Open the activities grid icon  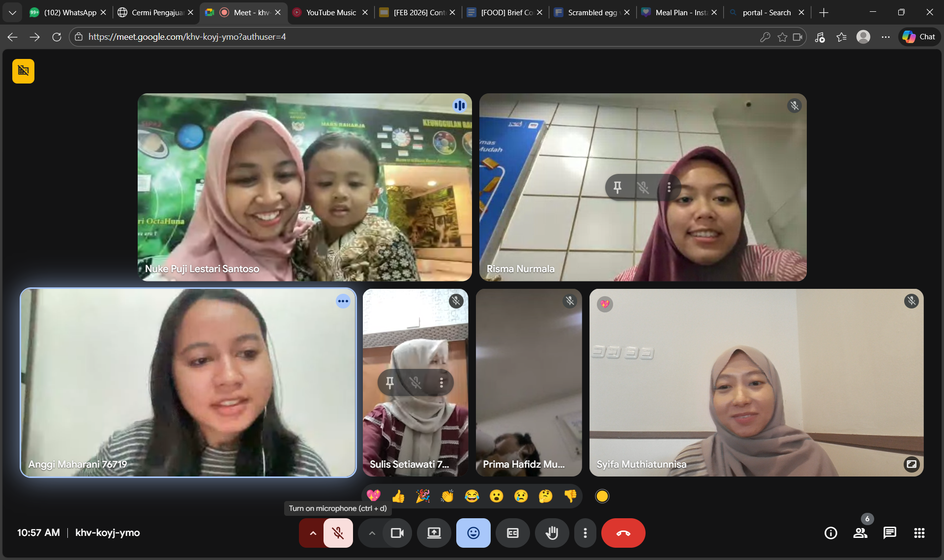click(919, 533)
